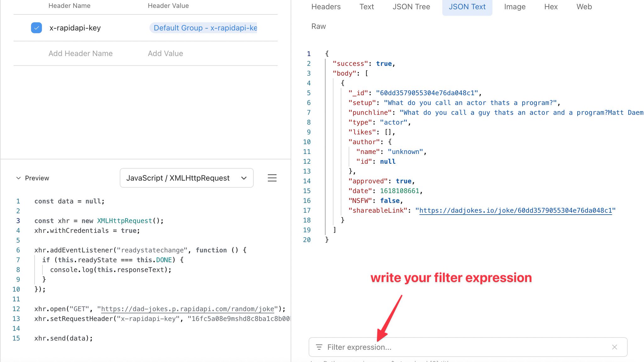644x362 pixels.
Task: Open JavaScript / XMLHttpRequest language dropdown
Action: click(x=186, y=178)
